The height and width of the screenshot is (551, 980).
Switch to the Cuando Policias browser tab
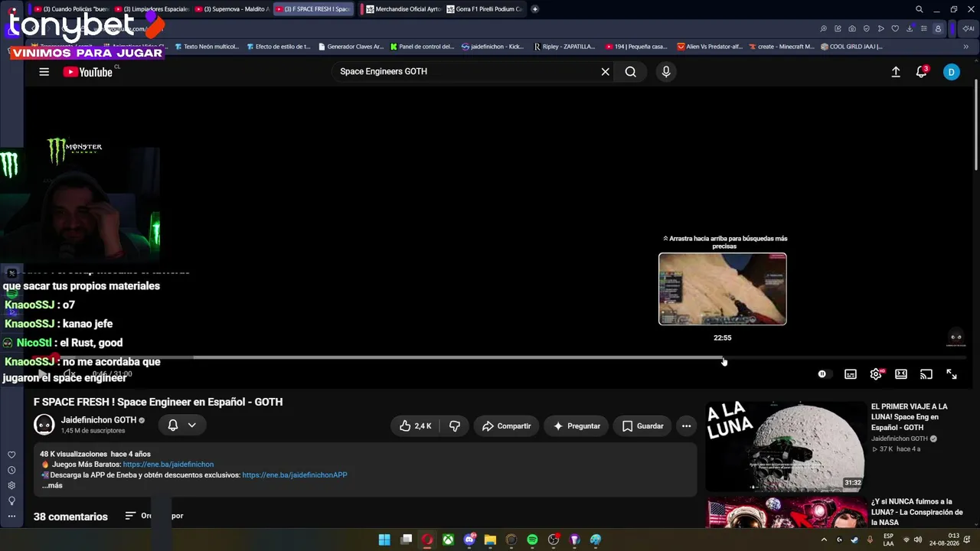(72, 9)
